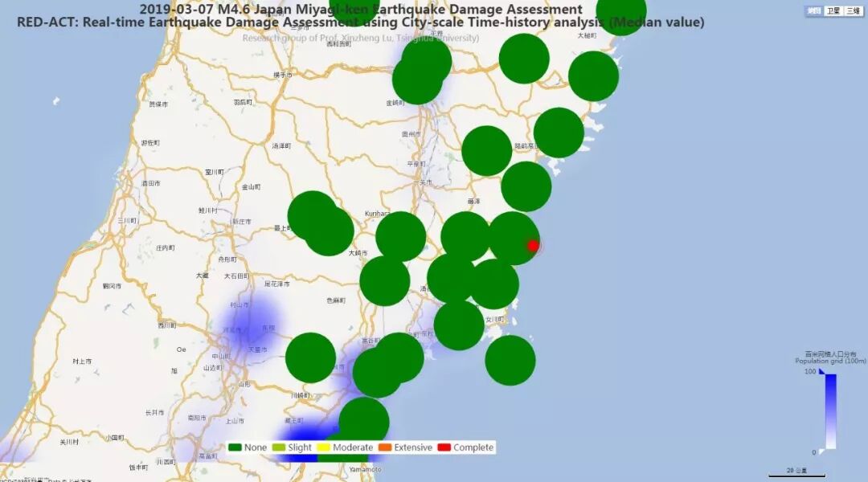This screenshot has width=868, height=482.
Task: Toggle the None damage legend entry
Action: [x=248, y=447]
